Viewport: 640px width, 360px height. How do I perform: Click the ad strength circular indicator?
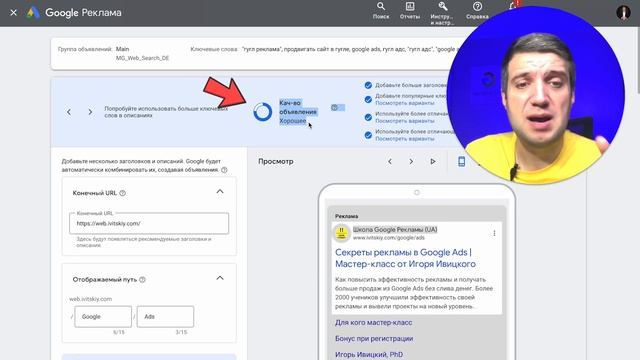pos(262,111)
